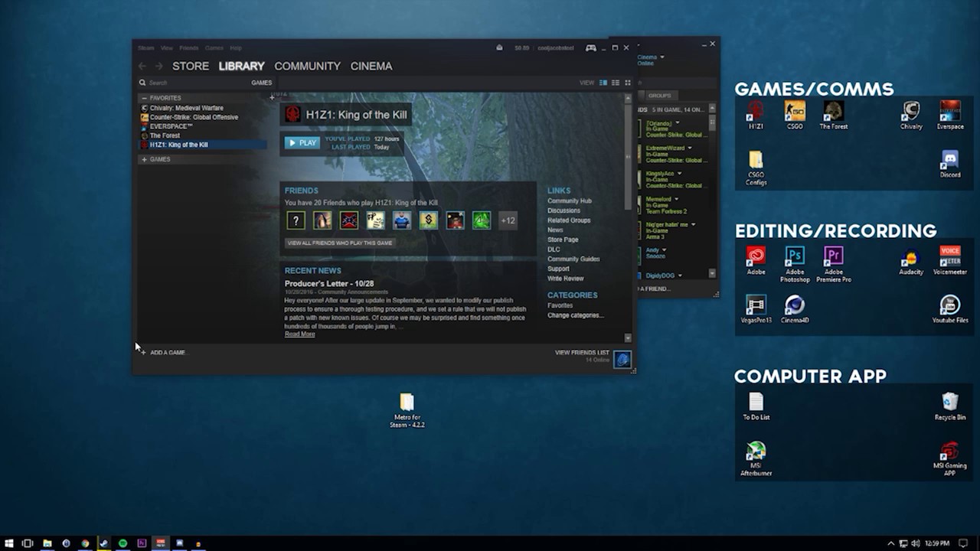
Task: Open the Friends menu in Steam
Action: click(188, 48)
